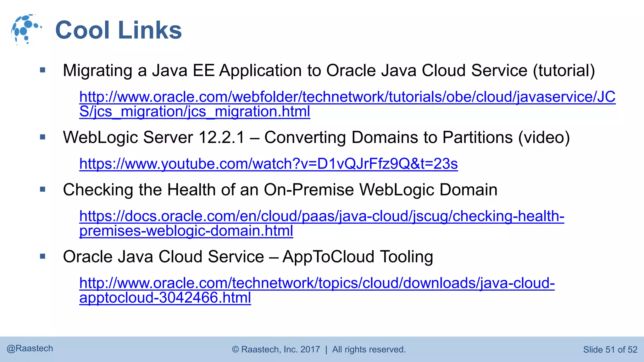Select the 'Cool Links' slide title
The image size is (644, 362).
click(119, 30)
